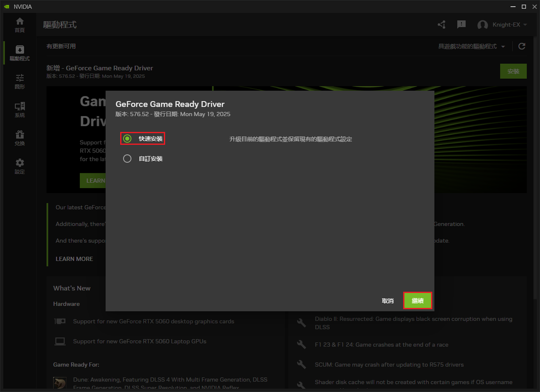Viewport: 540px width, 392px height.
Task: Click "SCUM: Game may crash" fixed issue text
Action: [389, 365]
